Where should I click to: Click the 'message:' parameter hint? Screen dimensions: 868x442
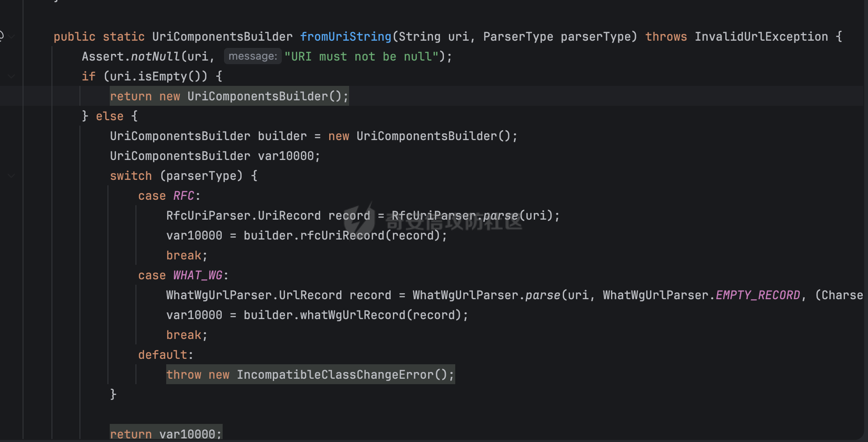coord(253,56)
